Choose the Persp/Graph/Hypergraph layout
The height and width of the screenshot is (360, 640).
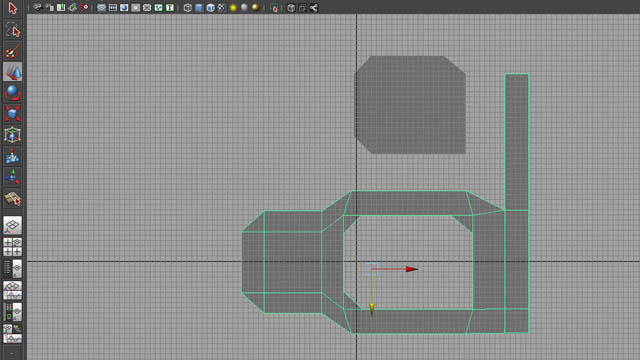click(12, 333)
